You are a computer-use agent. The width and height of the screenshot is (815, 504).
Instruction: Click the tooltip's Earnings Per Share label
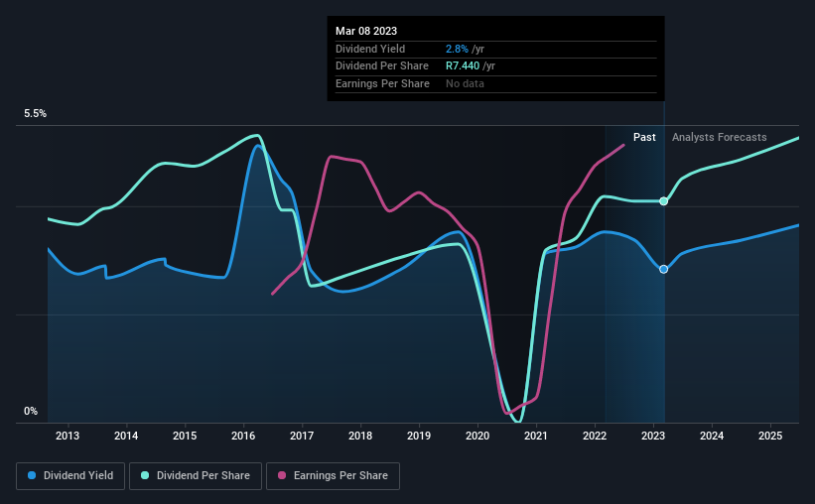[x=382, y=83]
